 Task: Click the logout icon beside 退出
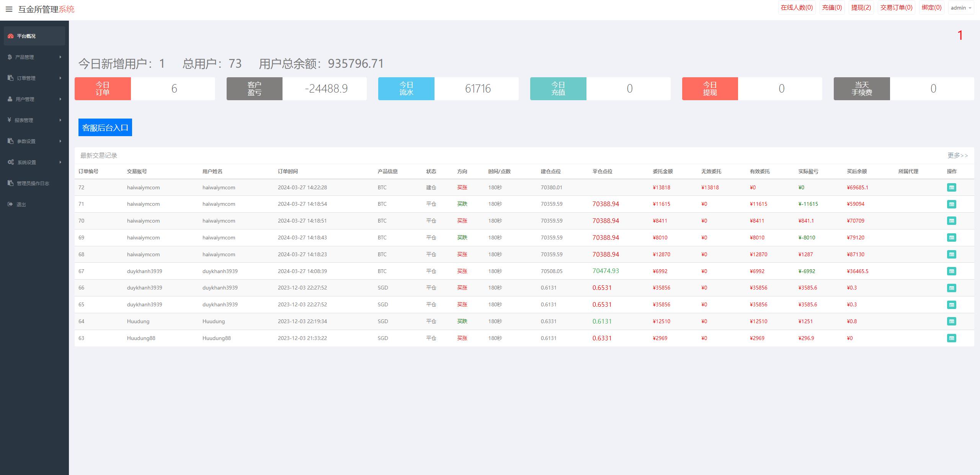pyautogui.click(x=10, y=204)
